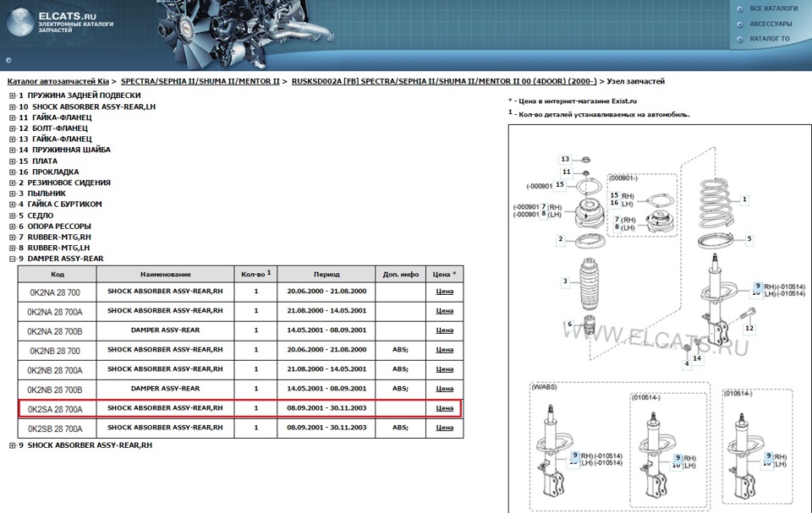The width and height of the screenshot is (812, 513).
Task: Expand the 4 ГАЙКА С БУРТИКОМ node
Action: [13, 205]
